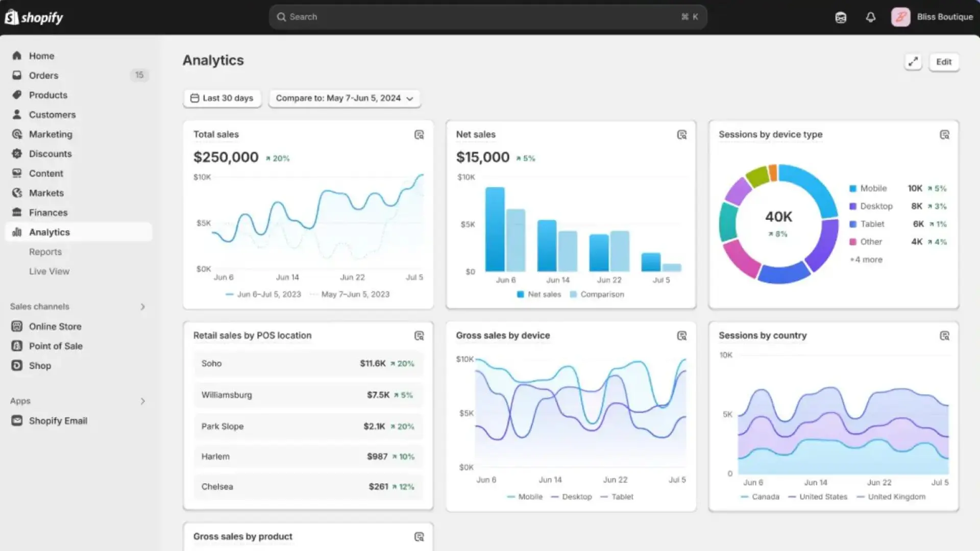Select Live View in the sidebar
980x551 pixels.
49,271
